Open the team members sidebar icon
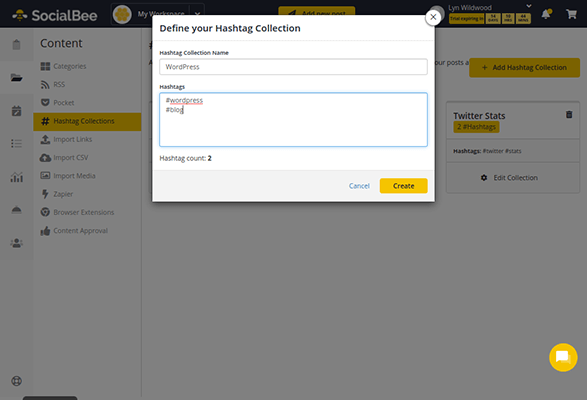Screen dimensions: 587x400 click(16, 243)
